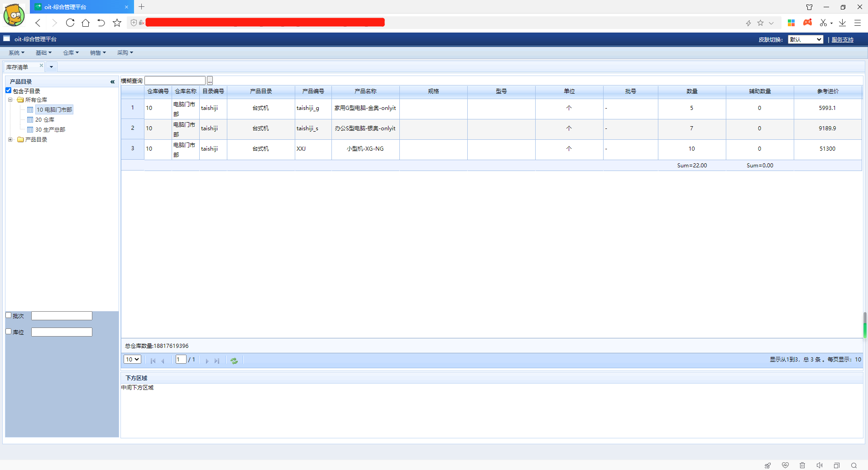Collapse the 产品目录 side panel

(x=112, y=82)
